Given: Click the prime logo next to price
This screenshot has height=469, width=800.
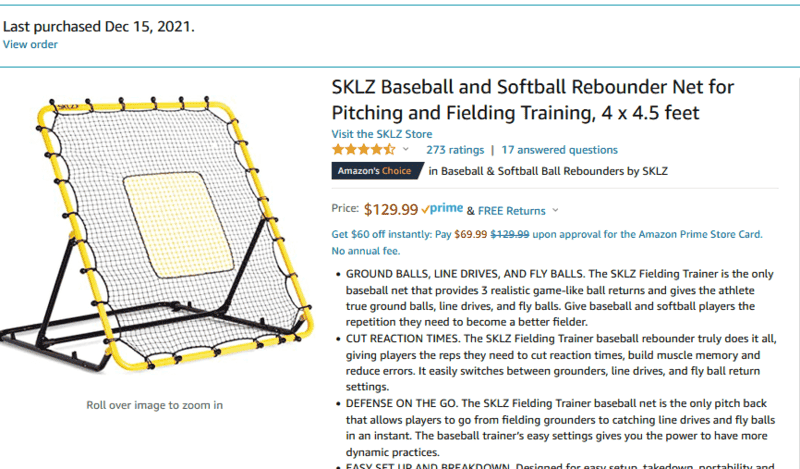Looking at the screenshot, I should pos(442,208).
